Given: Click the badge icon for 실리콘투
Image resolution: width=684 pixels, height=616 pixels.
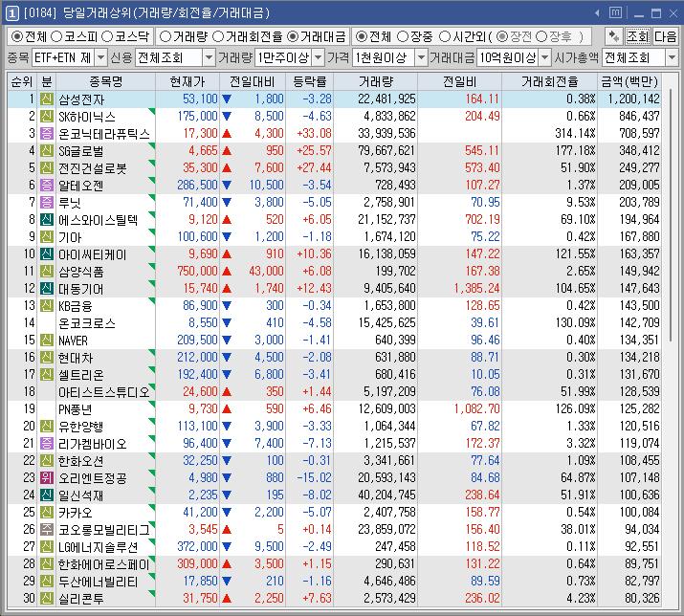Looking at the screenshot, I should pyautogui.click(x=47, y=599).
